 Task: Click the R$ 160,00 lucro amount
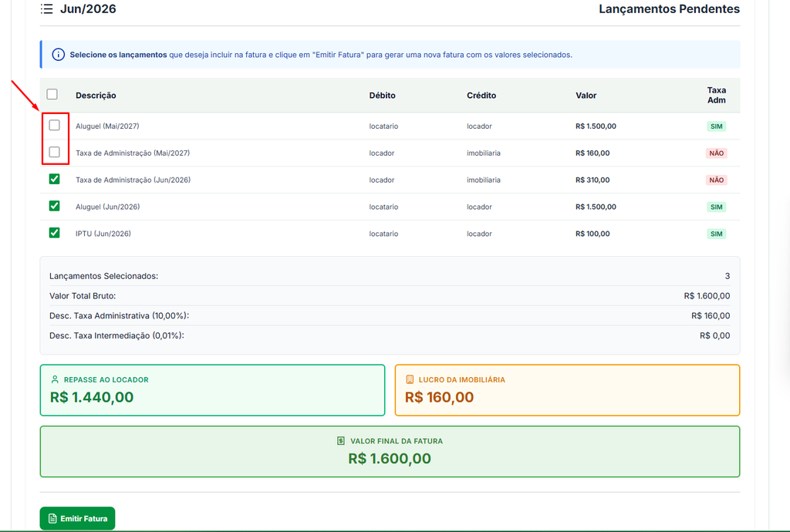(x=439, y=397)
